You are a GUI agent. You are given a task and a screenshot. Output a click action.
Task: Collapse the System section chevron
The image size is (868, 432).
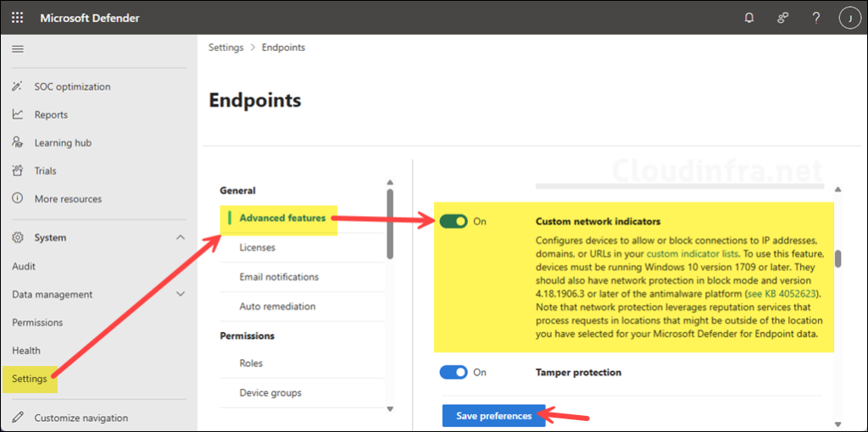click(x=180, y=238)
